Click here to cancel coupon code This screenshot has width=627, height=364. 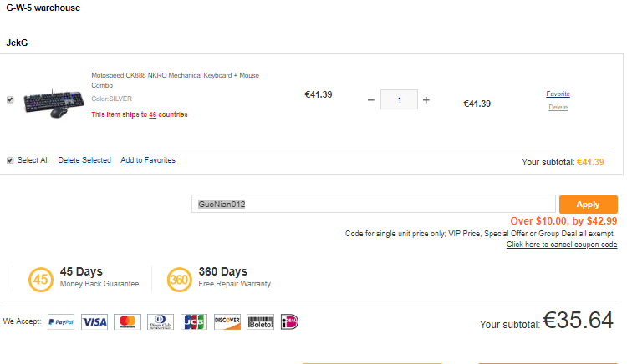coord(562,245)
